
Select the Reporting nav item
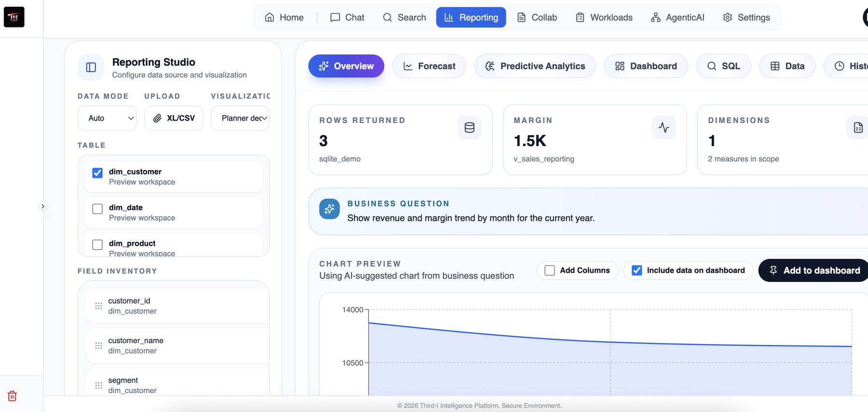pos(471,17)
